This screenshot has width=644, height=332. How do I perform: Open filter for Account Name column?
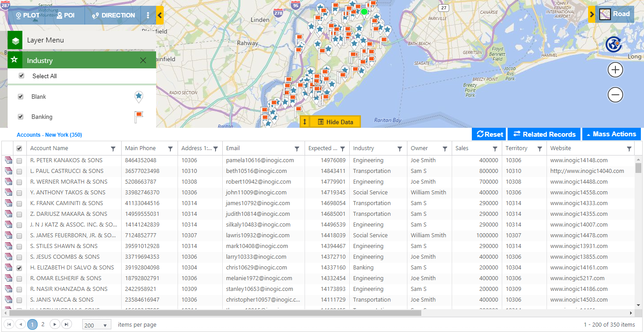[113, 149]
